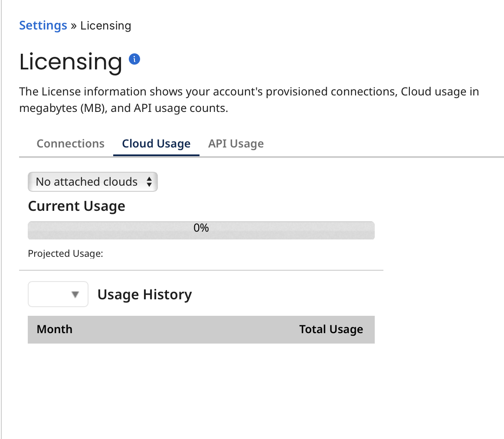Click the Licensing page title

coord(70,62)
